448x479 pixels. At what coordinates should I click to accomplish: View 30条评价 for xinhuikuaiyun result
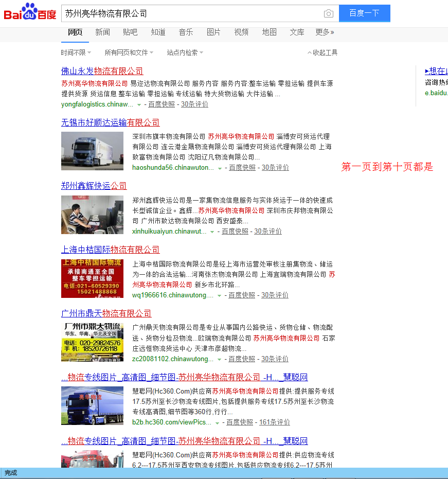click(268, 231)
